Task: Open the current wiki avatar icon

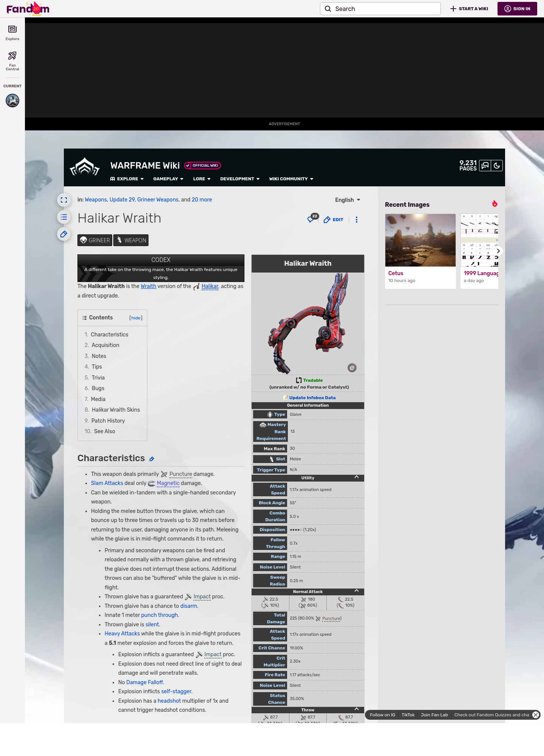Action: pos(12,101)
